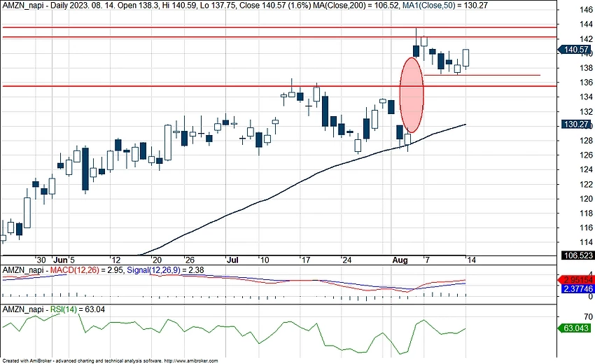Click the red 2.95154 MACD value tag
Image resolution: width=595 pixels, height=364 pixels.
[x=575, y=280]
